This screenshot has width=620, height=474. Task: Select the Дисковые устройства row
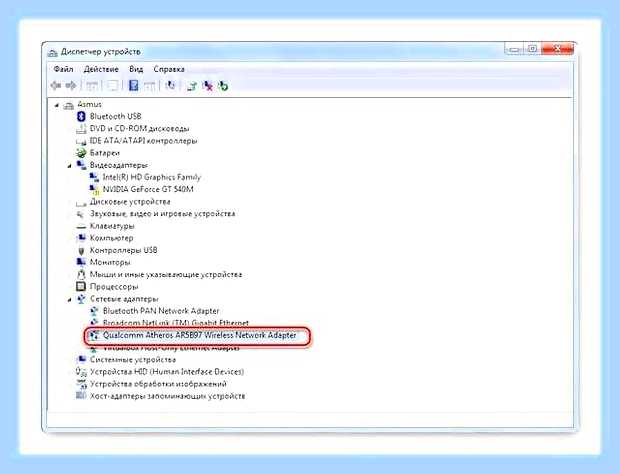point(130,202)
